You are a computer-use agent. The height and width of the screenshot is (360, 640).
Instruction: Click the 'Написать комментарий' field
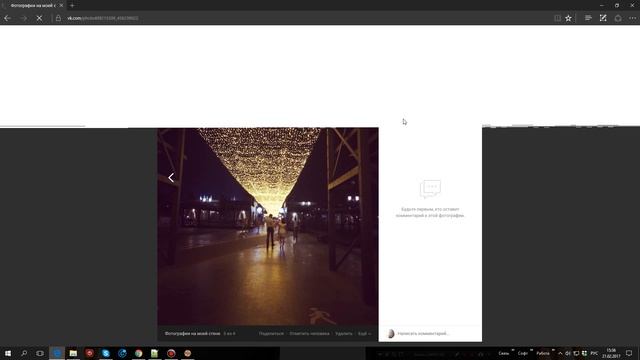pyautogui.click(x=437, y=333)
